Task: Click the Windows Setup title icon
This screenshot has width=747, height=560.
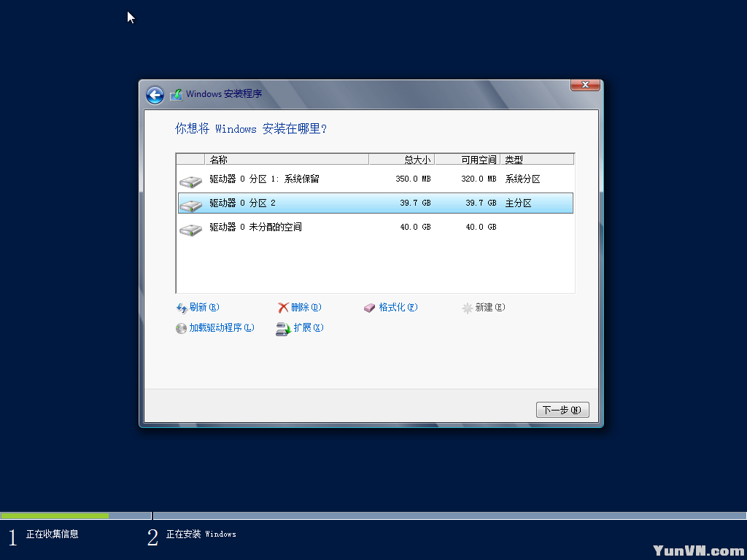Action: tap(177, 94)
